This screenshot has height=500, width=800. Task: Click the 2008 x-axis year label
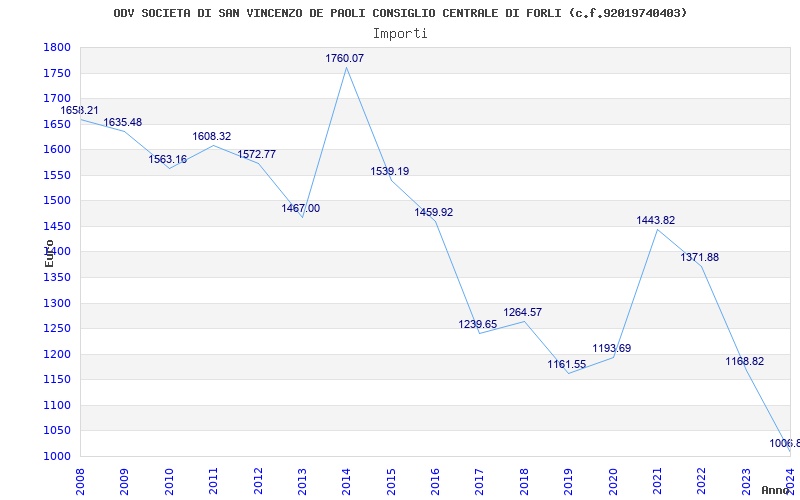81,481
